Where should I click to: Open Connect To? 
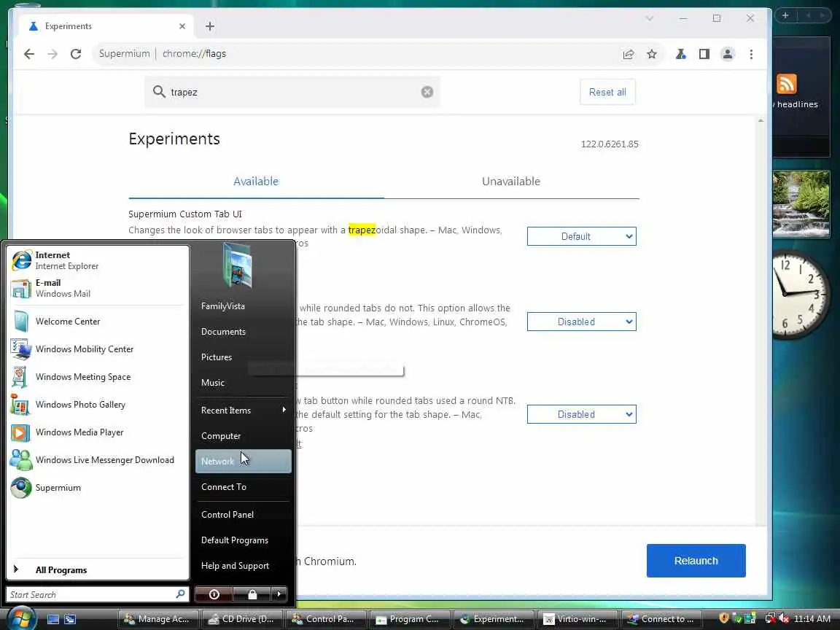(x=244, y=487)
